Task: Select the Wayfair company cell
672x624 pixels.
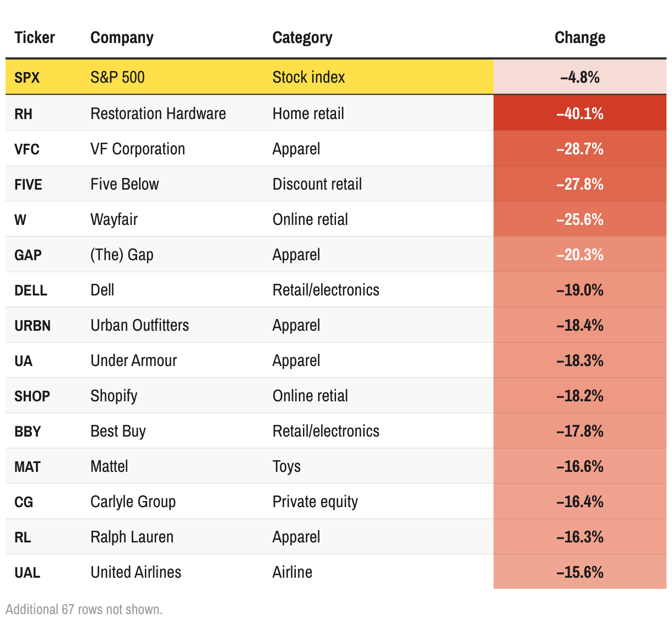Action: [114, 219]
